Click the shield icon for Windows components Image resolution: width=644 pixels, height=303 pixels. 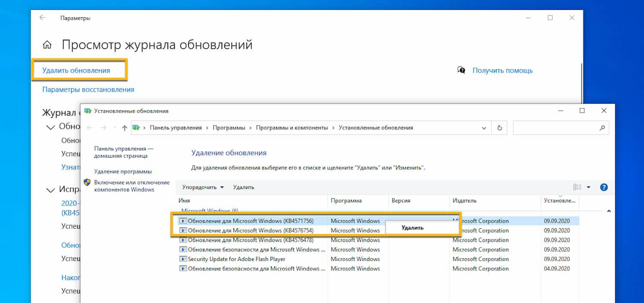[87, 182]
